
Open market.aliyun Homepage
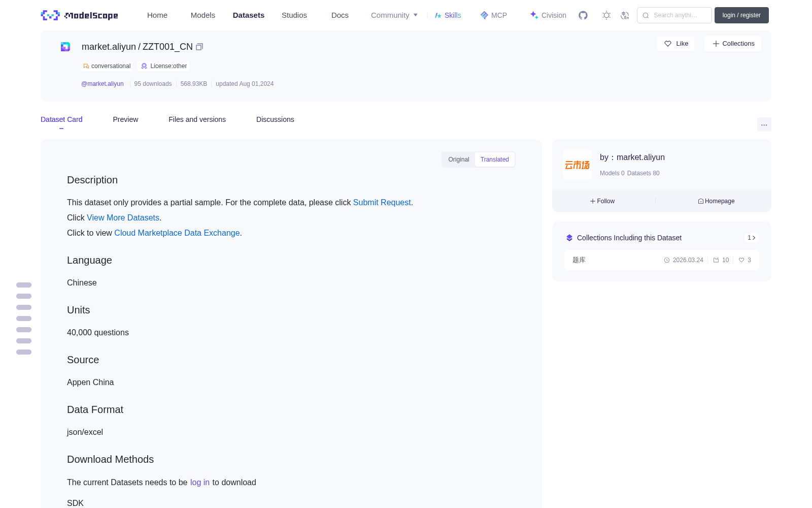coord(716,201)
